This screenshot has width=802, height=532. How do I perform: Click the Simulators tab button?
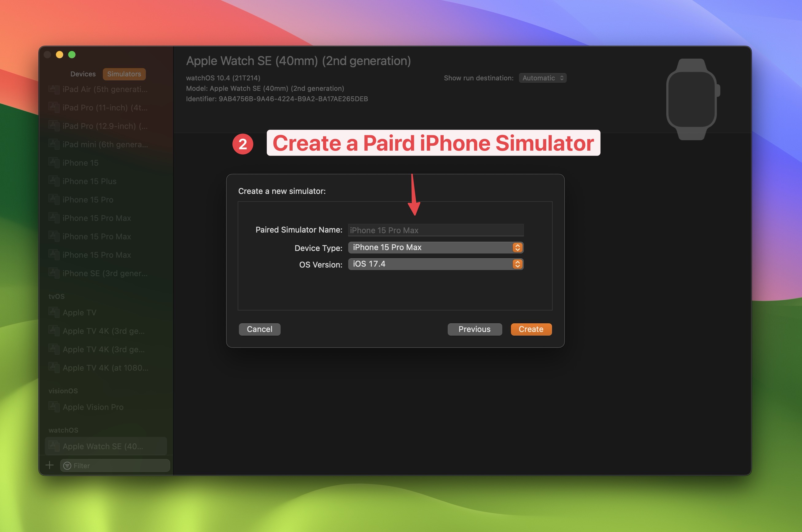[x=124, y=74]
